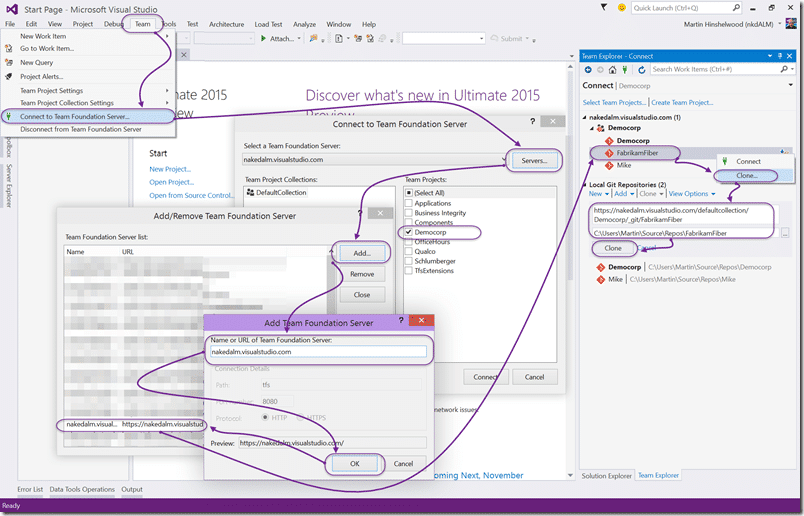Image resolution: width=804 pixels, height=516 pixels.
Task: Click the Servers... button
Action: (534, 161)
